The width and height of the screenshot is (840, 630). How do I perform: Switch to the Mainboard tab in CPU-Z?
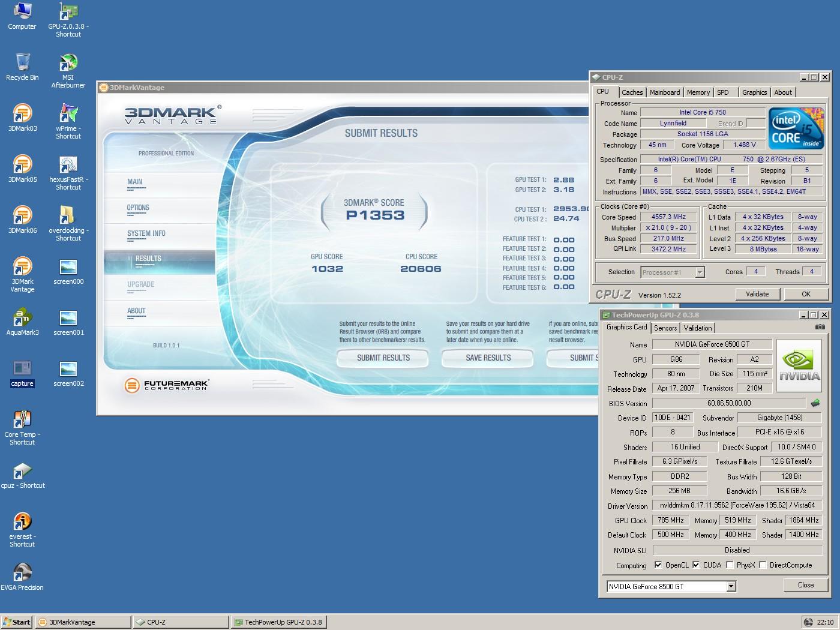[665, 92]
